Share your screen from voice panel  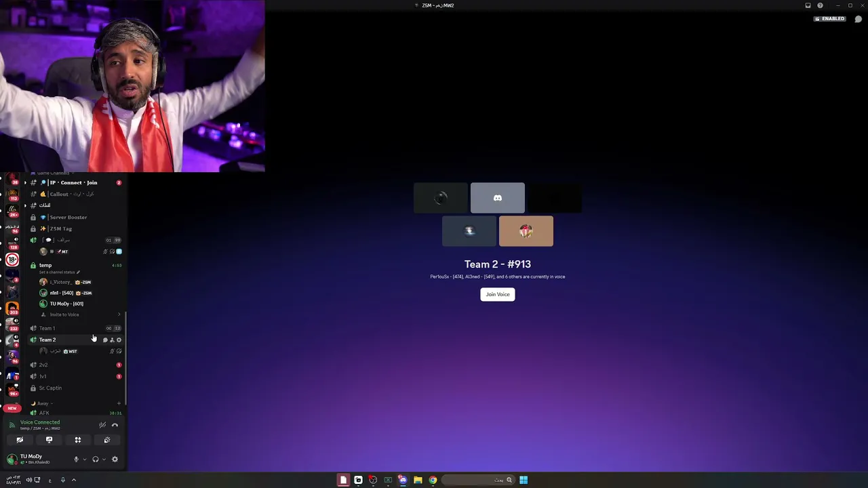pyautogui.click(x=49, y=440)
